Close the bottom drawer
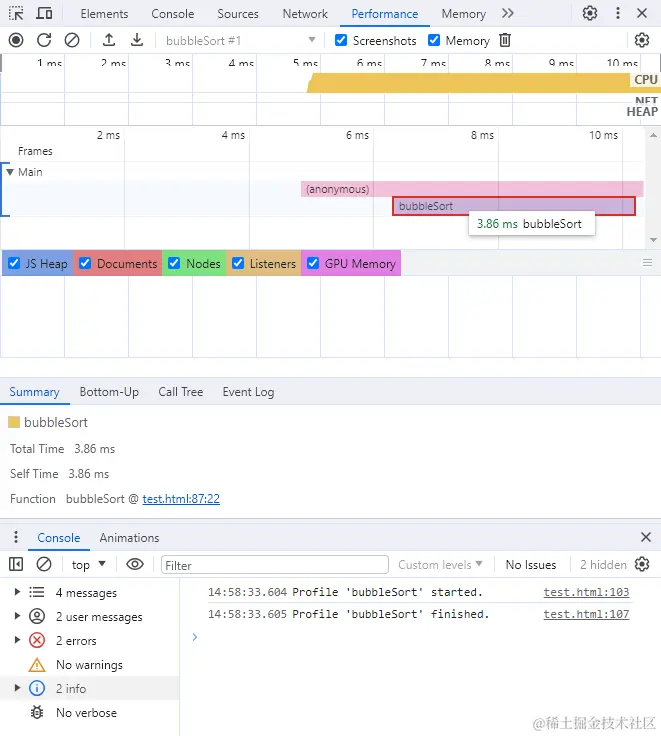 tap(646, 537)
